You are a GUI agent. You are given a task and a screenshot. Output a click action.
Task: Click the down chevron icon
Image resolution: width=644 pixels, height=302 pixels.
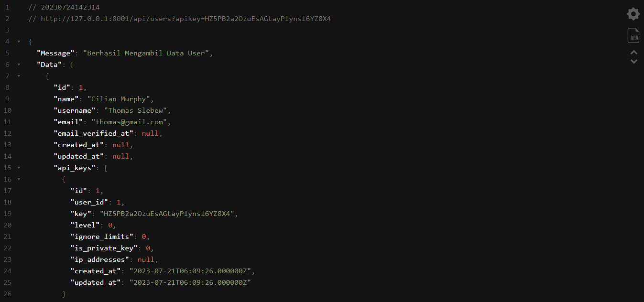634,62
